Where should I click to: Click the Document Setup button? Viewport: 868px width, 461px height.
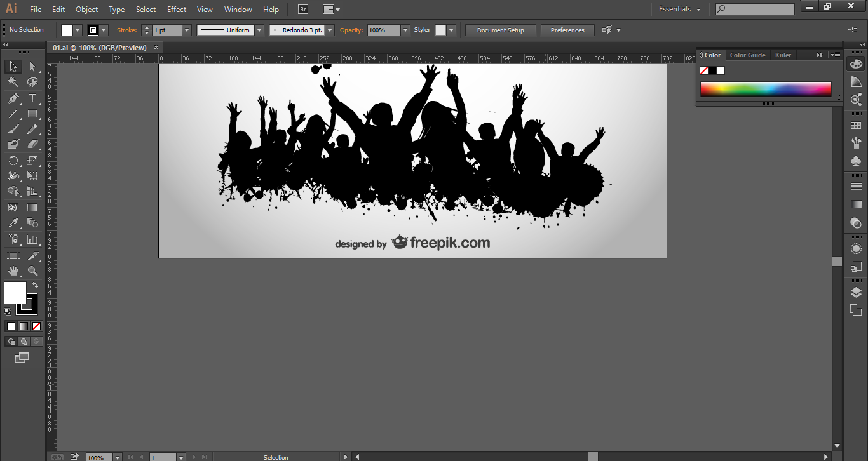pos(501,30)
